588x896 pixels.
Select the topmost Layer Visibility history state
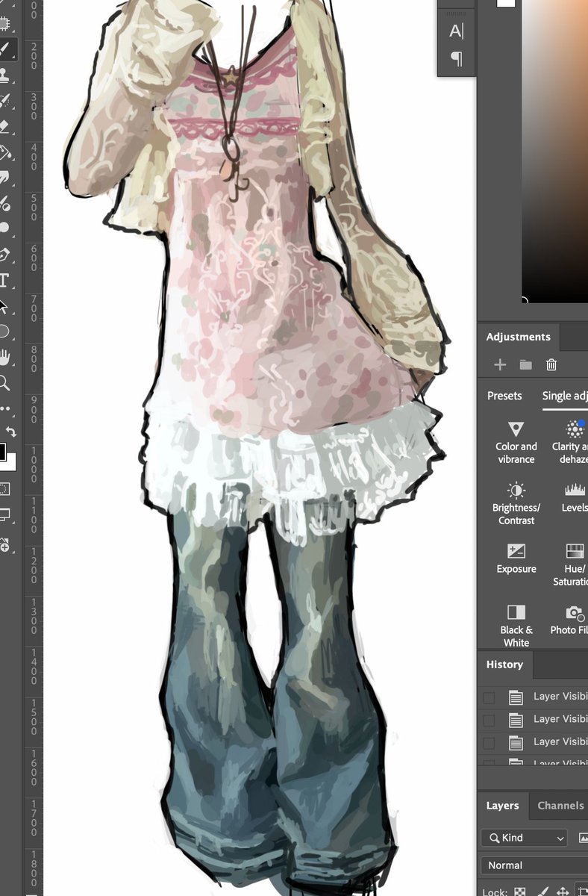tap(550, 697)
